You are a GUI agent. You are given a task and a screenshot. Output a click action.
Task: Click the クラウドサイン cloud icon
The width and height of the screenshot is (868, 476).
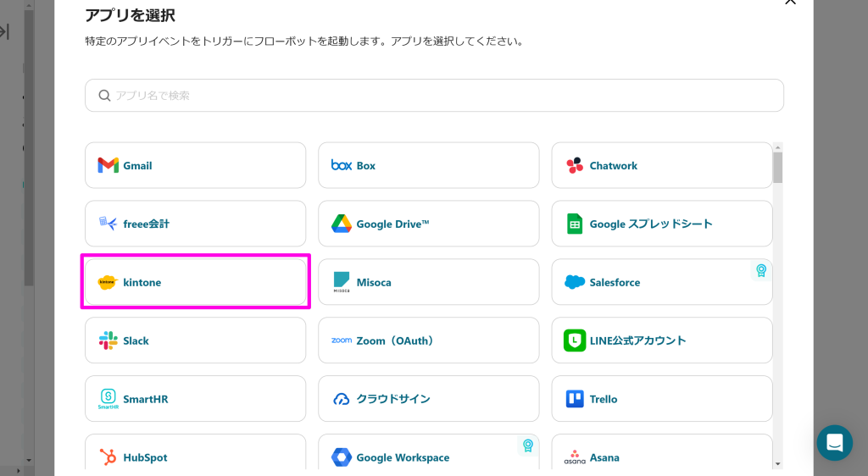click(x=342, y=399)
